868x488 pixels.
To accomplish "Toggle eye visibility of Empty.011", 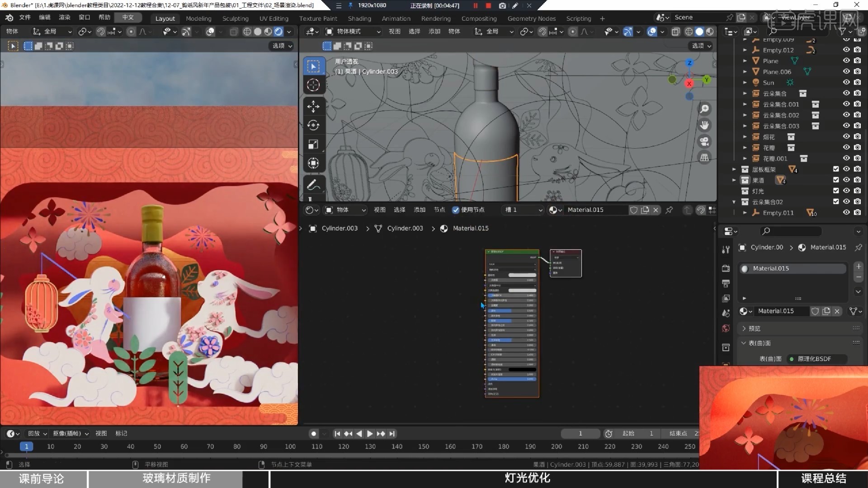I will tap(846, 212).
